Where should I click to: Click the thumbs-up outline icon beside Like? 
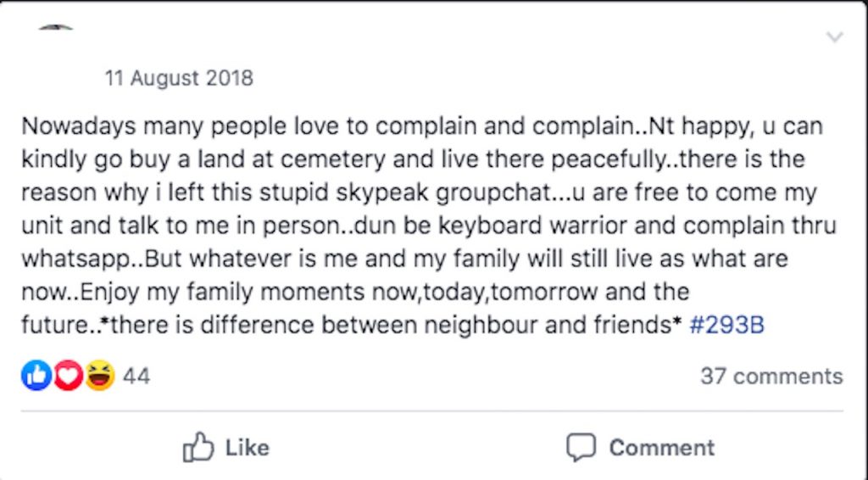(x=198, y=448)
